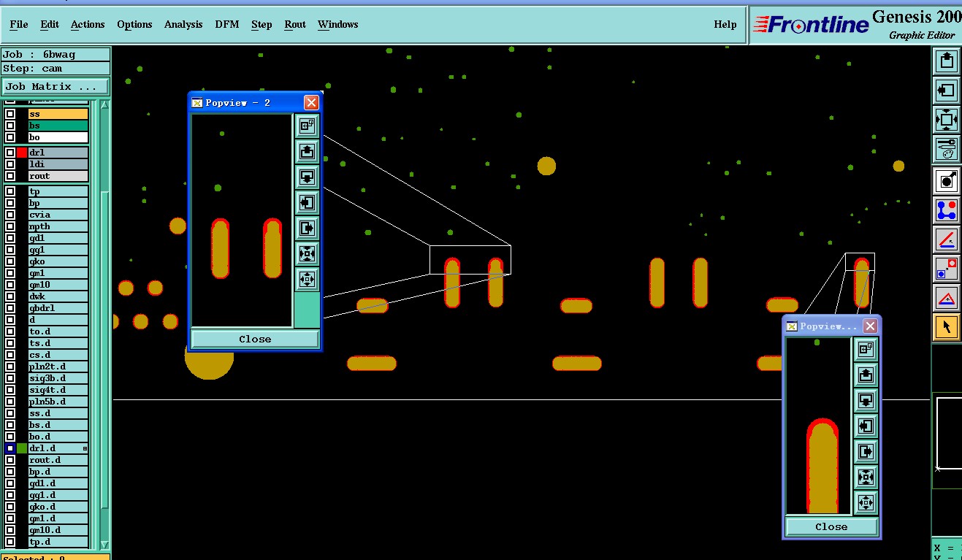Click the pan right icon in Popview - 2
This screenshot has height=560, width=962.
click(307, 228)
